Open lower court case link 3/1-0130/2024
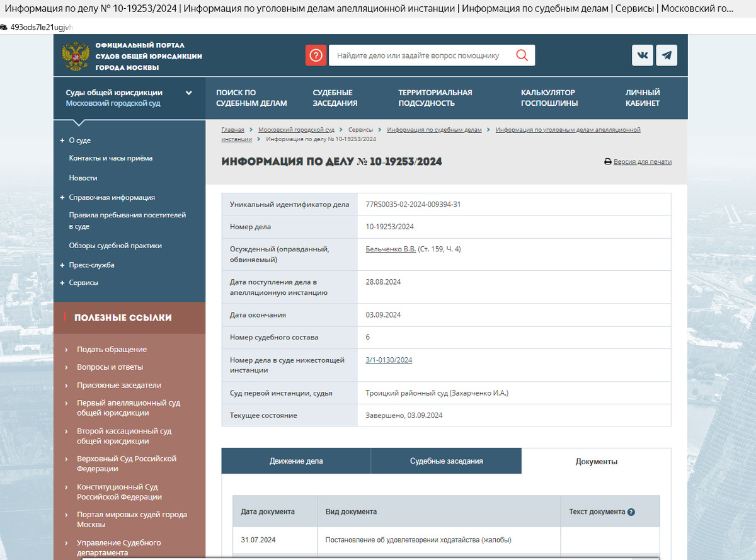This screenshot has height=560, width=756. click(389, 360)
